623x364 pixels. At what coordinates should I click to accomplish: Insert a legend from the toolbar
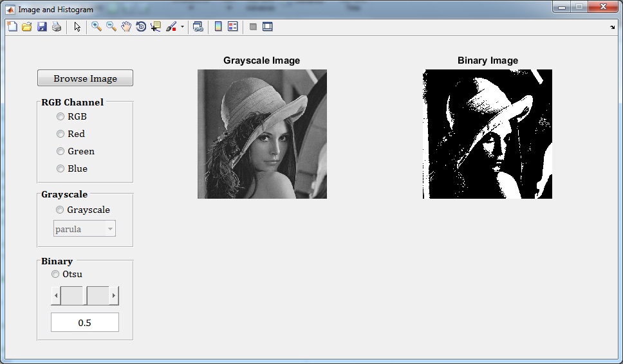(232, 26)
